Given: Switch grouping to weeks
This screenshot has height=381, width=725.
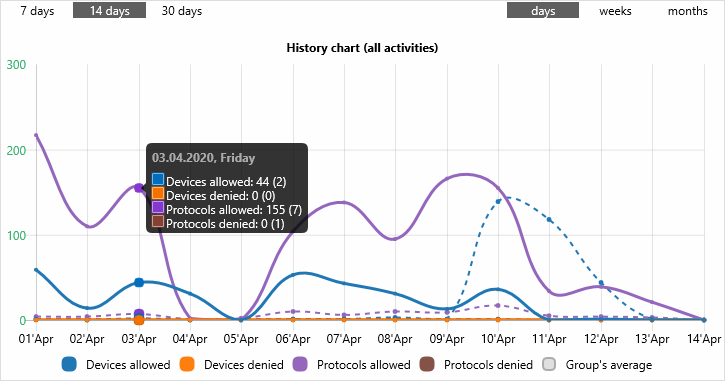Looking at the screenshot, I should [615, 11].
